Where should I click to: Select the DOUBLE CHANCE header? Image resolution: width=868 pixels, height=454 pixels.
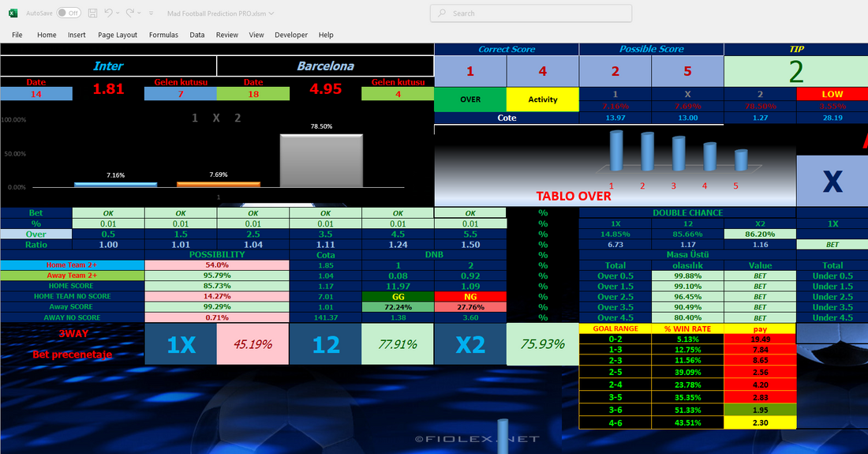(x=687, y=212)
